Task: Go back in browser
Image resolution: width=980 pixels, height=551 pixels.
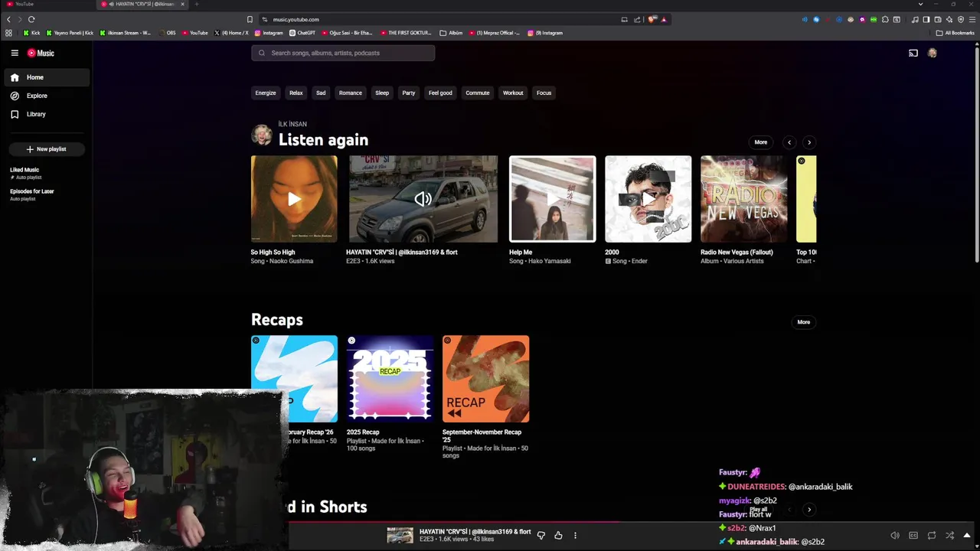Action: point(8,19)
